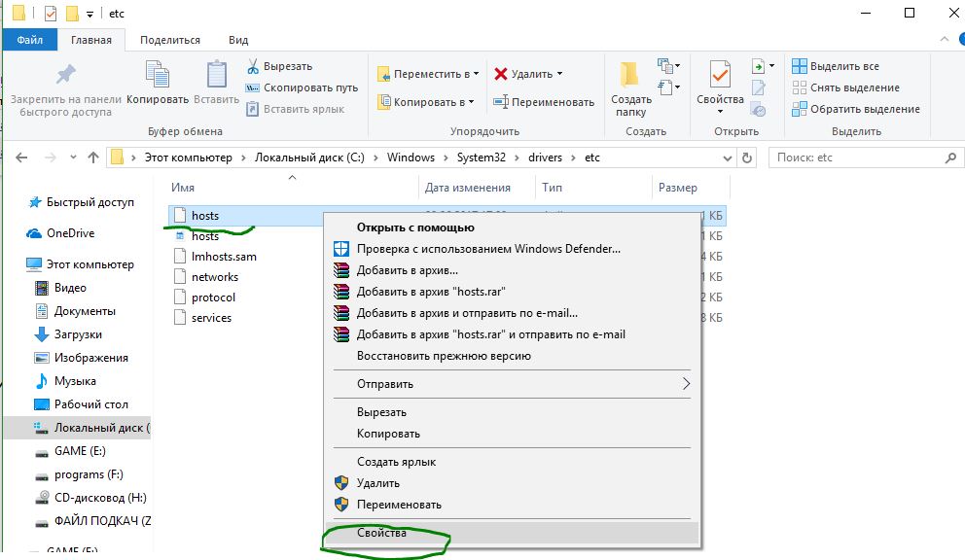This screenshot has width=965, height=560.
Task: Click the Copy icon in the ribbon
Action: point(157,77)
